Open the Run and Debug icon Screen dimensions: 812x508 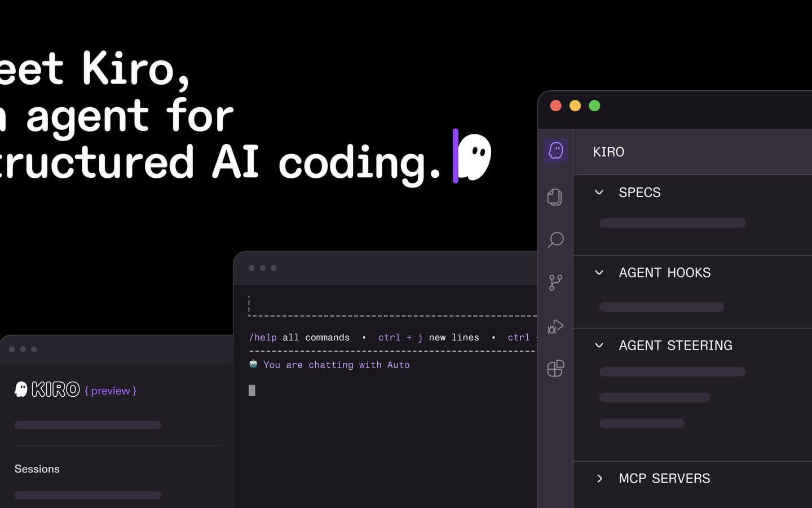(x=555, y=326)
